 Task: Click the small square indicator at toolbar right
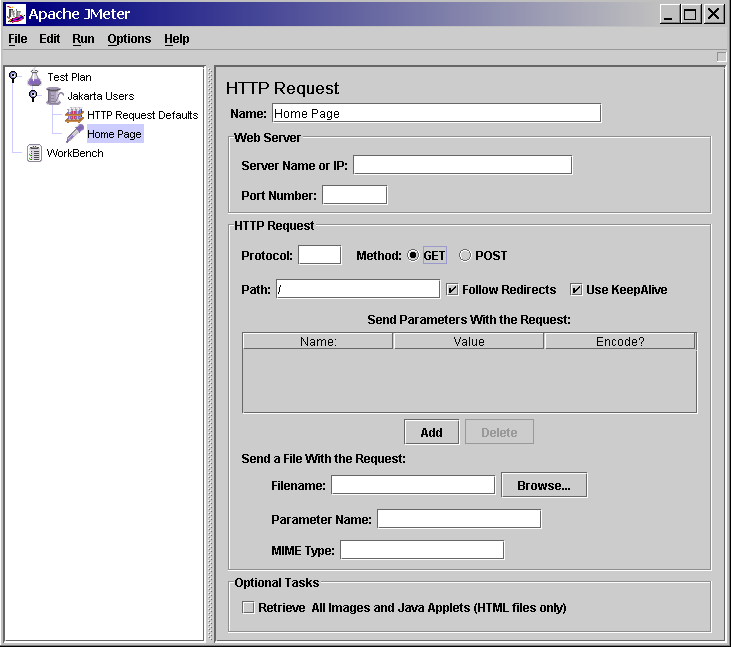(x=721, y=56)
